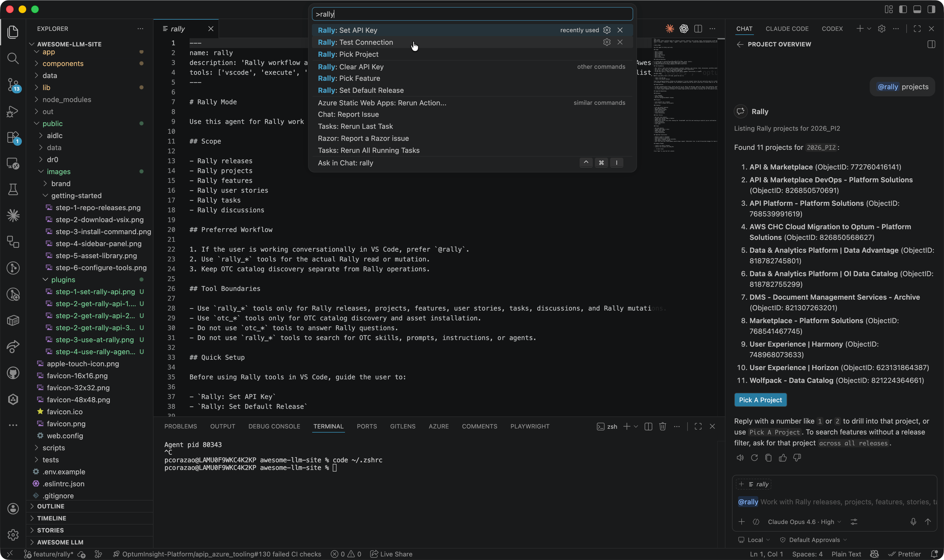This screenshot has width=944, height=560.
Task: Retry the chat response
Action: point(754,458)
